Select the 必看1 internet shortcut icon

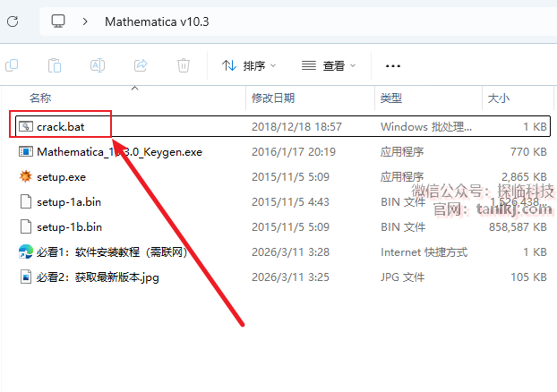tap(26, 251)
